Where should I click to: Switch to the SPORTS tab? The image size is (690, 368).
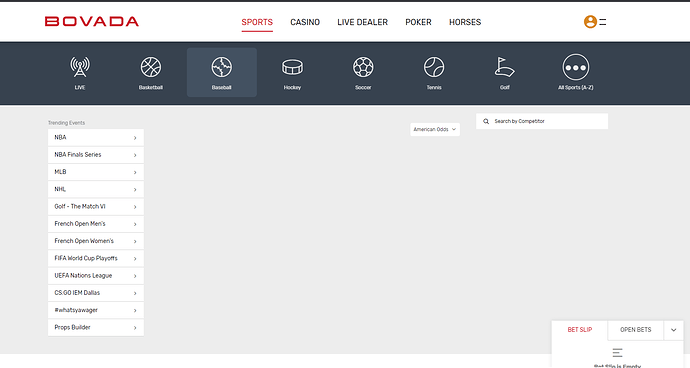coord(257,22)
